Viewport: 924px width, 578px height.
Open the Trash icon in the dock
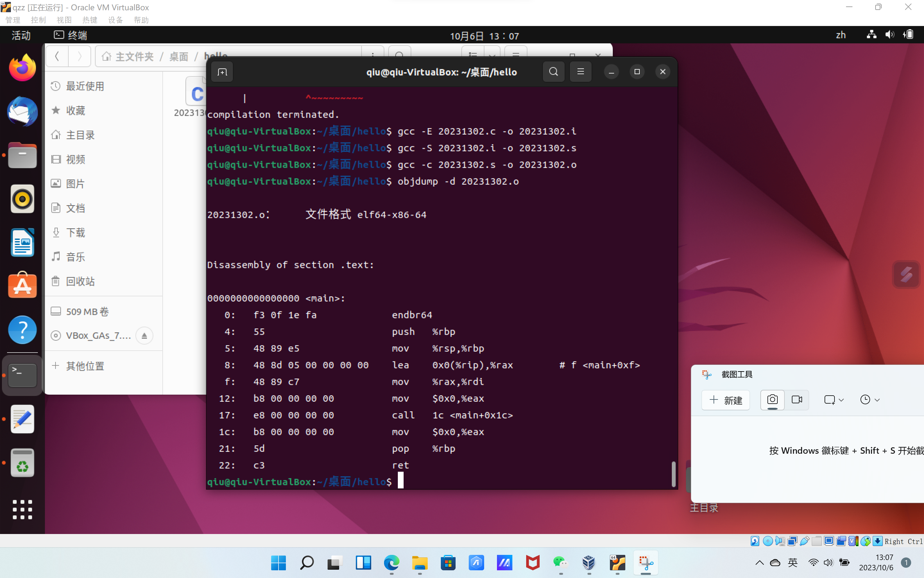point(22,462)
